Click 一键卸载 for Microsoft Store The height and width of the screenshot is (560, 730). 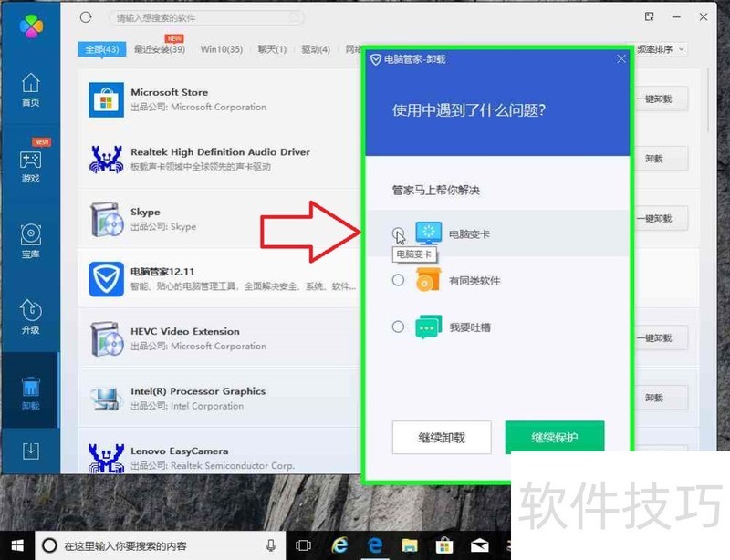click(660, 99)
